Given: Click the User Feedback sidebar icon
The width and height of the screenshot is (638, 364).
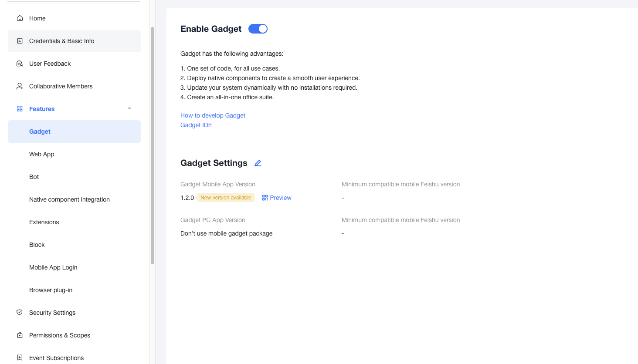Looking at the screenshot, I should click(x=20, y=64).
